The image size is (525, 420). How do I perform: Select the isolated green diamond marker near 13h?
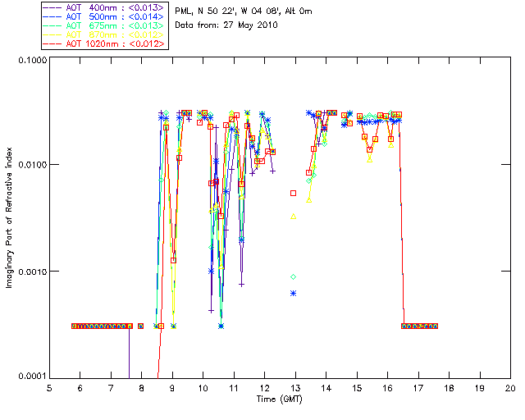coord(294,277)
